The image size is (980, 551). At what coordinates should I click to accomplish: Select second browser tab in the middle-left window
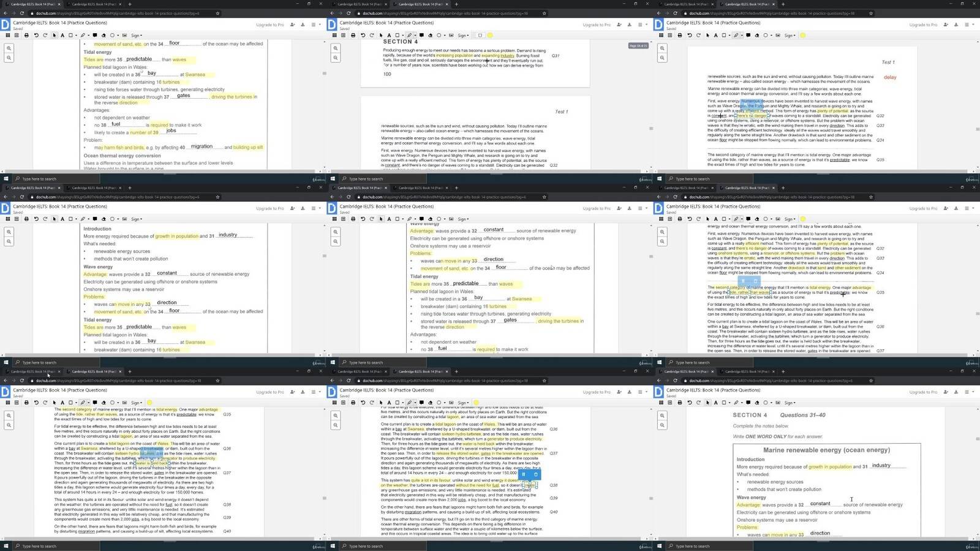click(93, 188)
